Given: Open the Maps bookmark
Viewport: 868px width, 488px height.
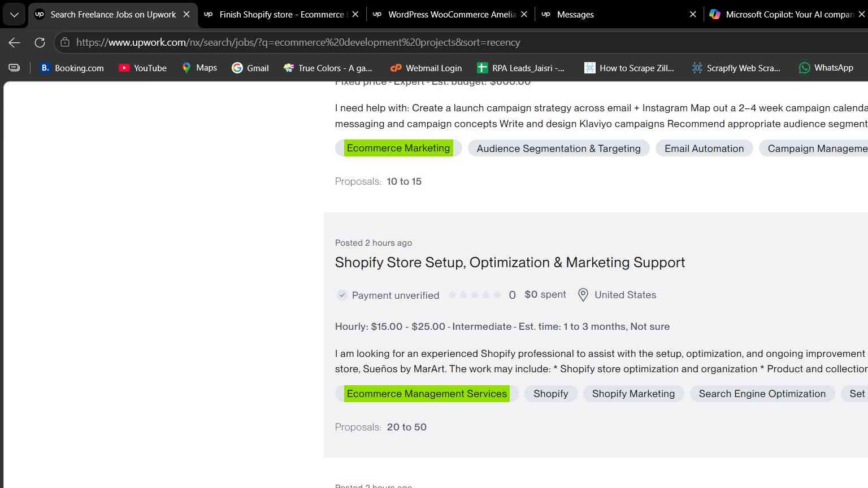Looking at the screenshot, I should (199, 68).
